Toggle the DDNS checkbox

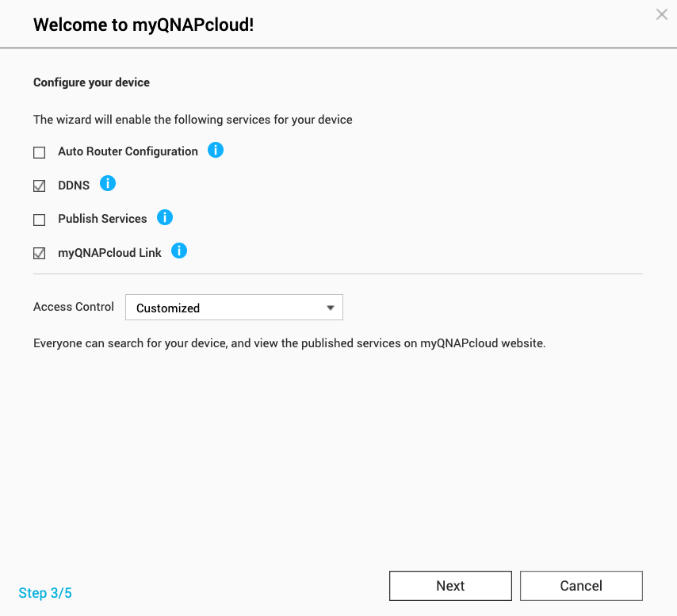click(x=40, y=186)
